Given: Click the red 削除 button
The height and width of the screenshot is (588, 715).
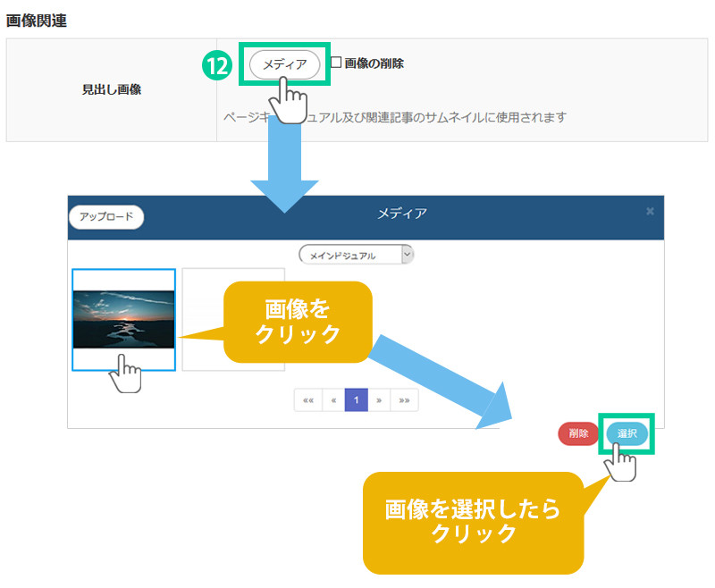Looking at the screenshot, I should 578,433.
